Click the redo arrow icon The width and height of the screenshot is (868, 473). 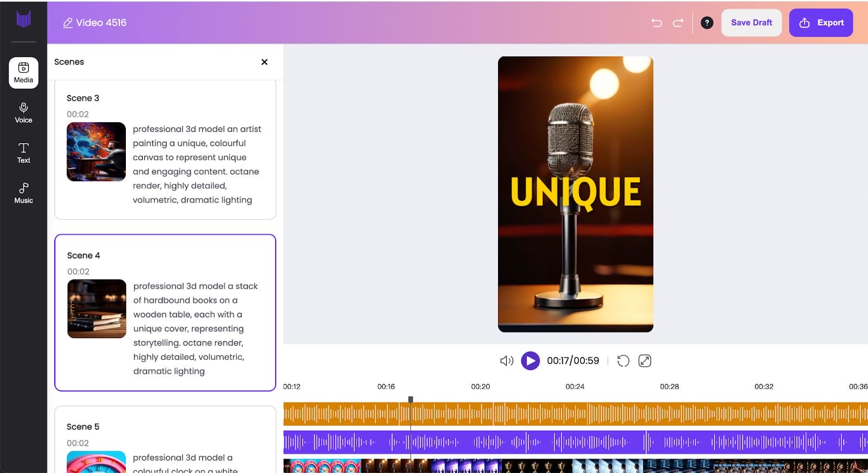pos(678,23)
